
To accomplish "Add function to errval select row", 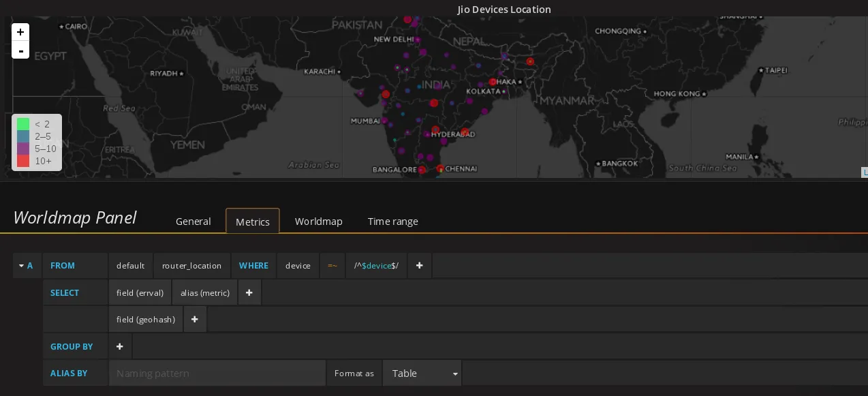I will coord(249,292).
